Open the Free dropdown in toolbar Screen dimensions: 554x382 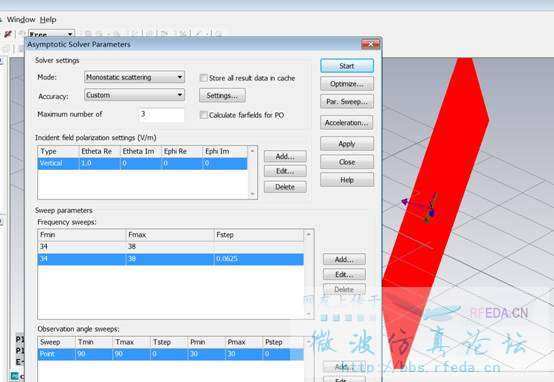pyautogui.click(x=52, y=34)
